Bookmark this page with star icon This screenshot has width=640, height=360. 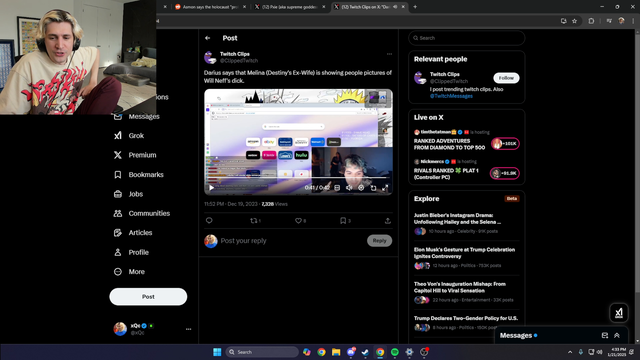click(x=574, y=21)
